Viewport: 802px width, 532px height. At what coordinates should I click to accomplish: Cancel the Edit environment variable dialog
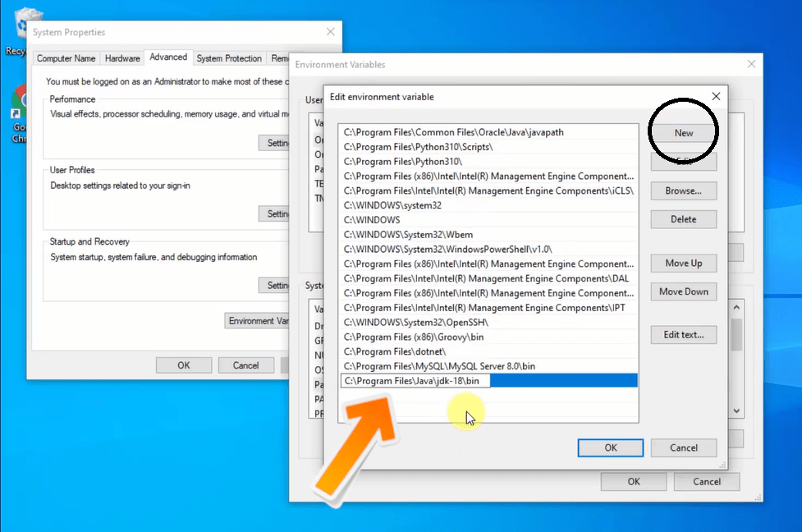(684, 447)
